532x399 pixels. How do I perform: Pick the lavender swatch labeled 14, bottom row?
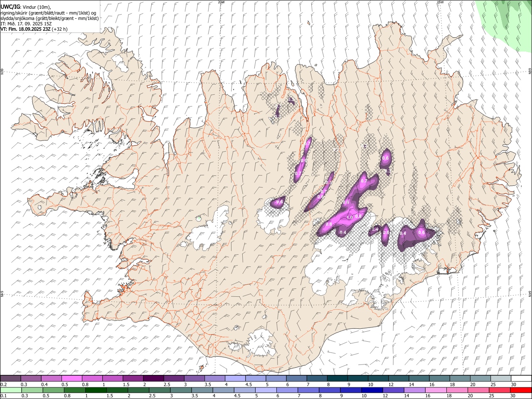414,390
